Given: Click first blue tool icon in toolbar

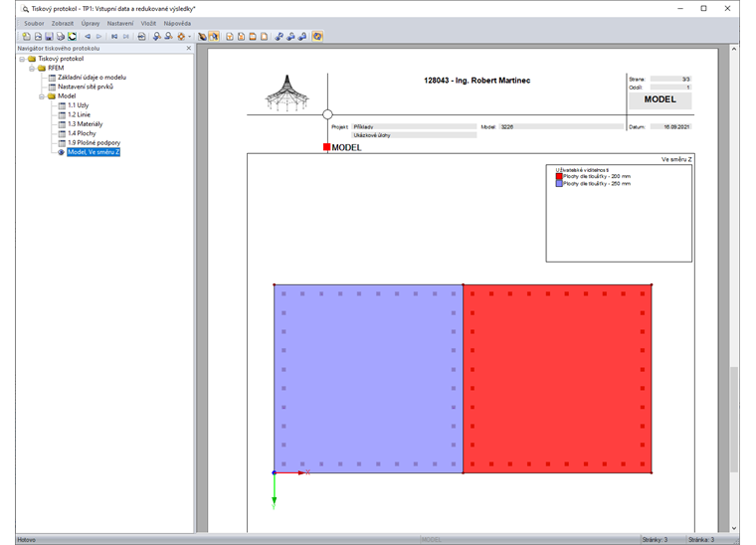Looking at the screenshot, I should tap(279, 36).
